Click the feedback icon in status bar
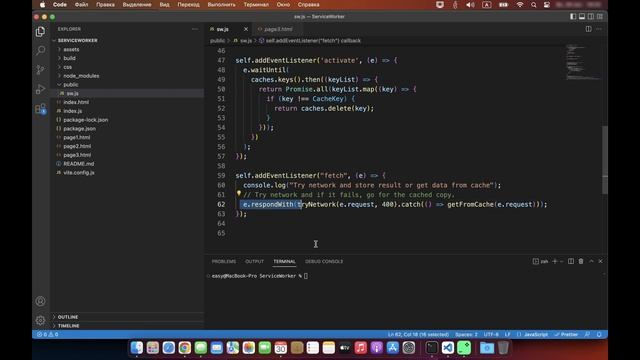Viewport: 640px width, 360px height. tap(587, 334)
